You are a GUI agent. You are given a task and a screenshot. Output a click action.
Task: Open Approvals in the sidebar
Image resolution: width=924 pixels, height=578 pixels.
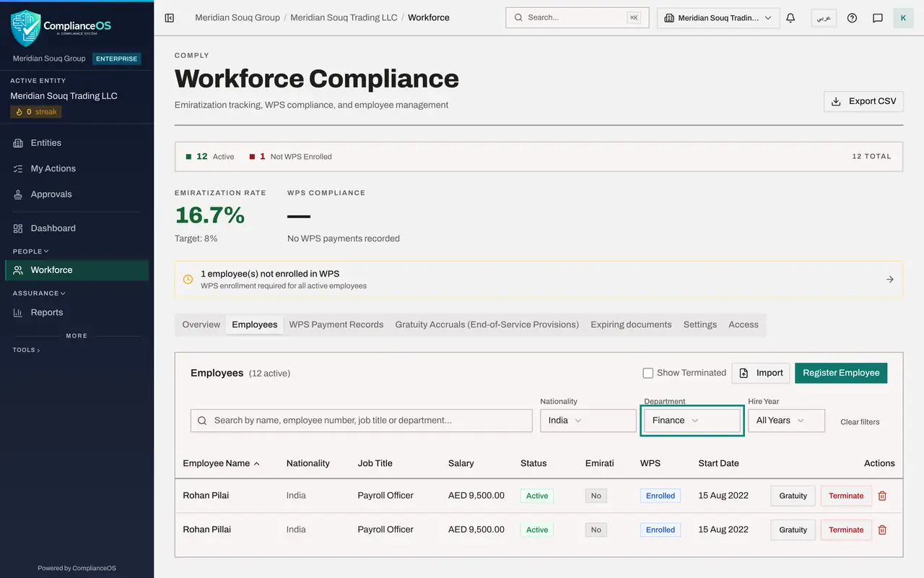coord(77,194)
